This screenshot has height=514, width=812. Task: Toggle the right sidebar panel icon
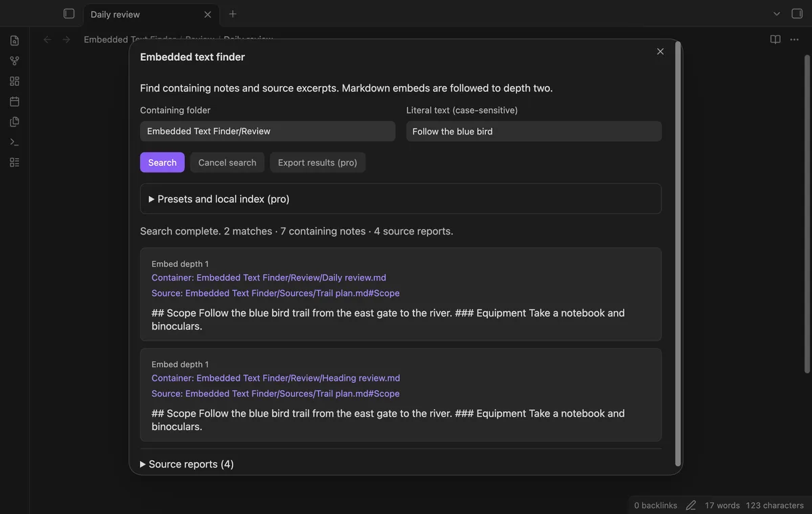[797, 14]
